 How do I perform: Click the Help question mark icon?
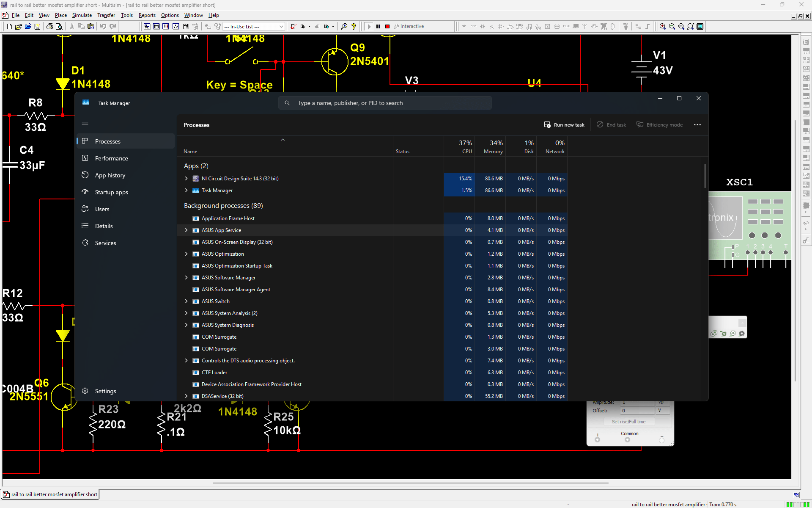point(354,26)
